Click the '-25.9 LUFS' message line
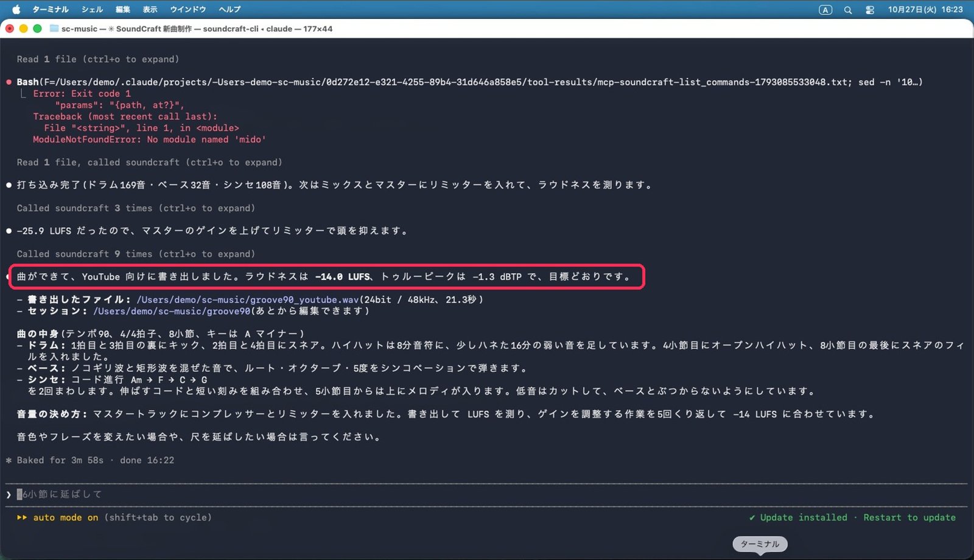The image size is (974, 560). click(212, 231)
